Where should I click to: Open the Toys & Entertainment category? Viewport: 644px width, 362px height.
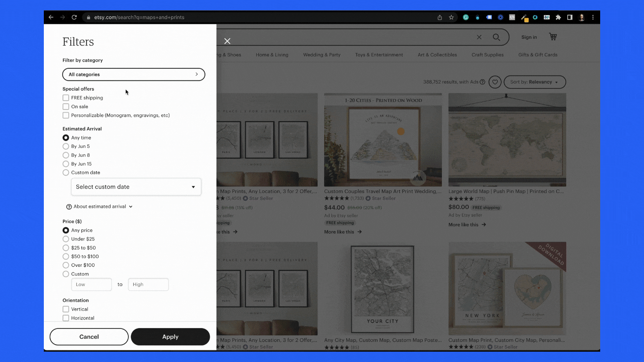[379, 55]
